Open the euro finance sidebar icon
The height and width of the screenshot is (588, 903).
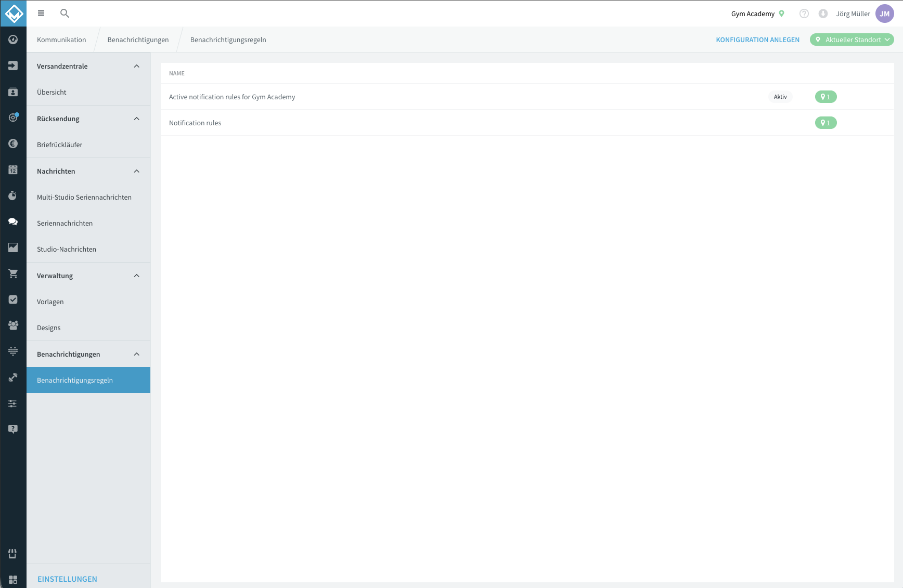pyautogui.click(x=13, y=143)
